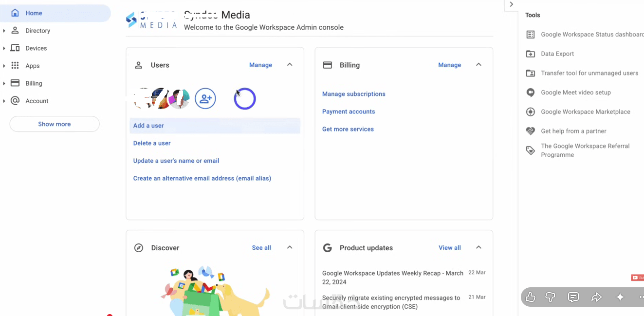
Task: Collapse the Tools panel arrow
Action: tap(511, 4)
